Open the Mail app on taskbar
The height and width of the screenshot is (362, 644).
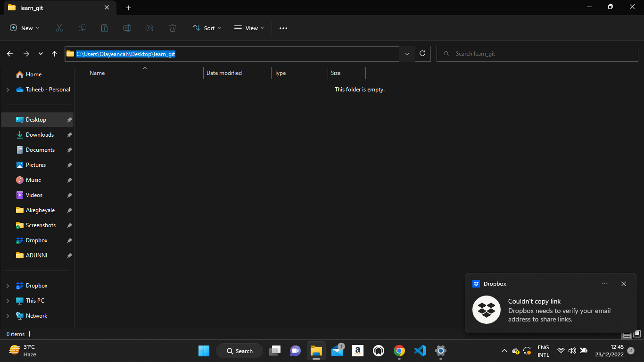click(337, 351)
